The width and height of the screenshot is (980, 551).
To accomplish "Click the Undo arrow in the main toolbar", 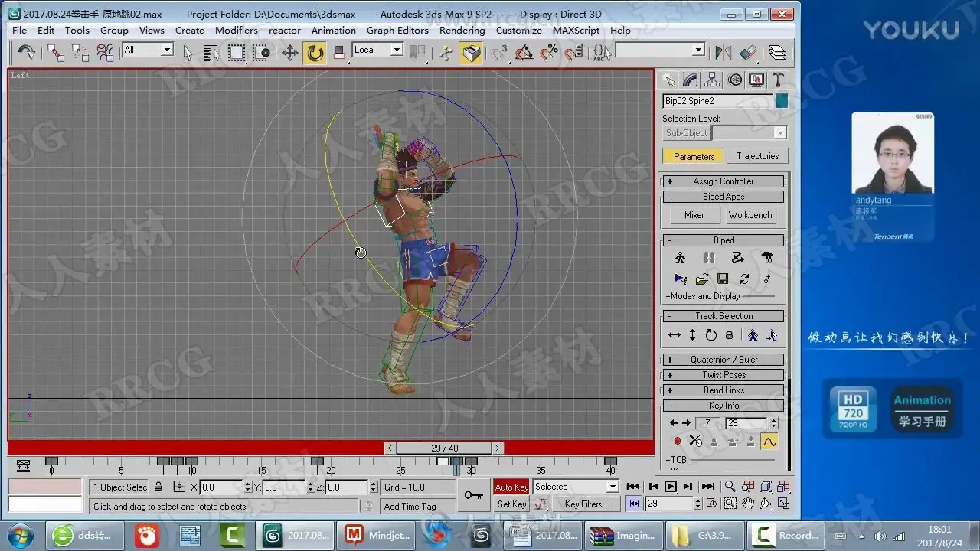I will 26,52.
